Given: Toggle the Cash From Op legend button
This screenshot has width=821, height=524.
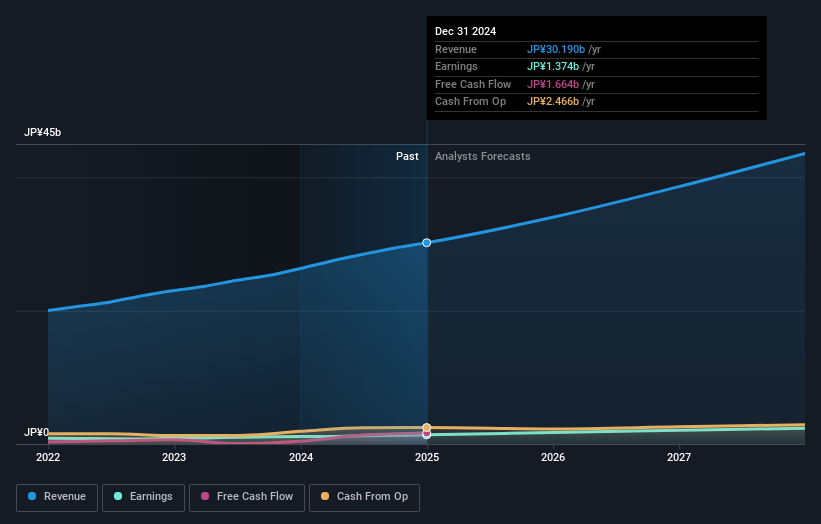Looking at the screenshot, I should pos(364,497).
